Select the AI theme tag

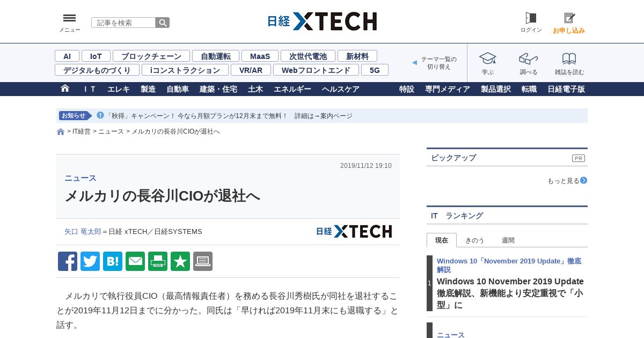point(67,56)
